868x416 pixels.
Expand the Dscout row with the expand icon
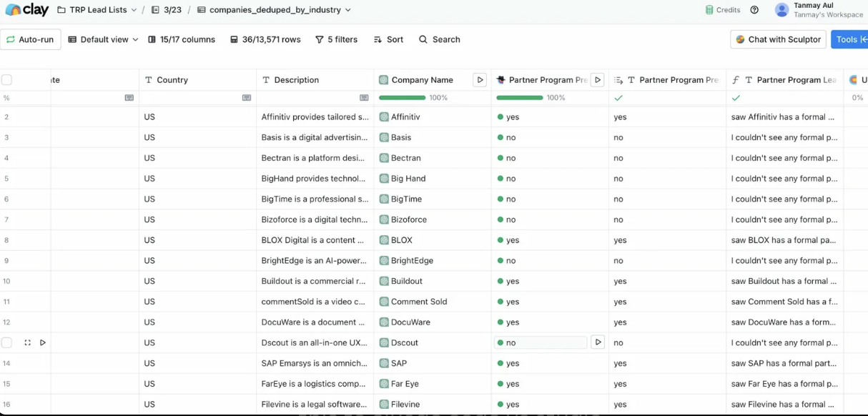pos(27,343)
